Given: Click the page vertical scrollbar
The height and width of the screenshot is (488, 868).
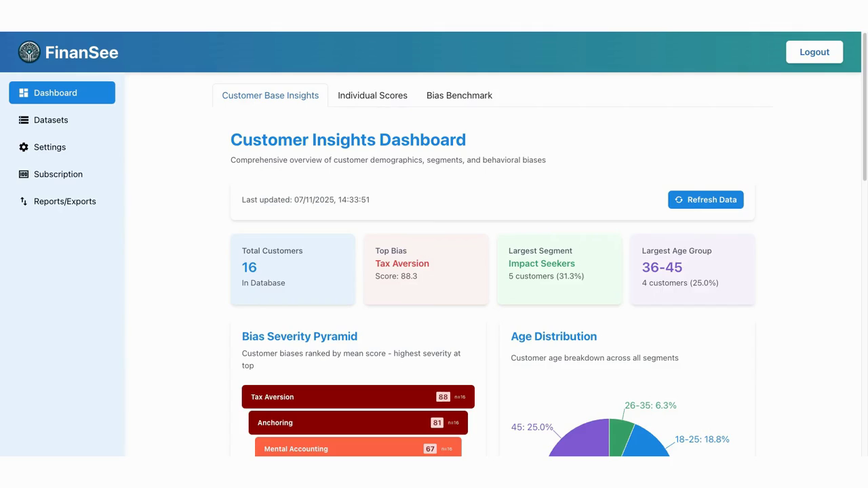Looking at the screenshot, I should tap(864, 108).
